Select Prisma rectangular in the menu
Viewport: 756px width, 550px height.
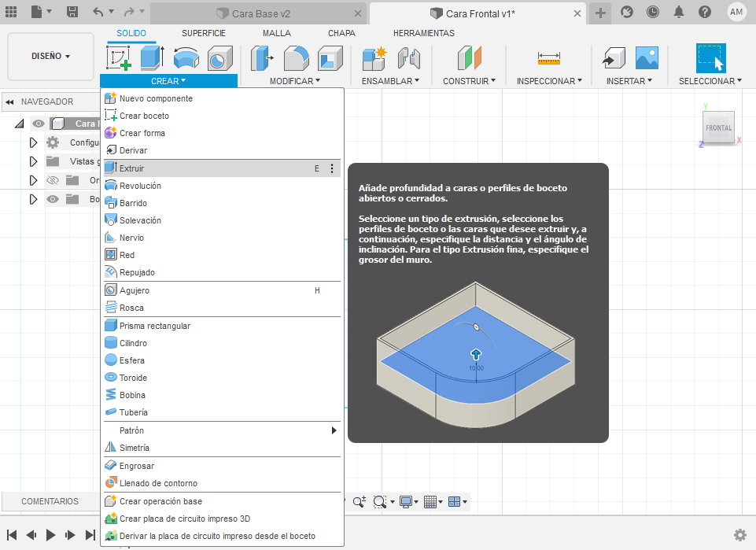pos(223,326)
